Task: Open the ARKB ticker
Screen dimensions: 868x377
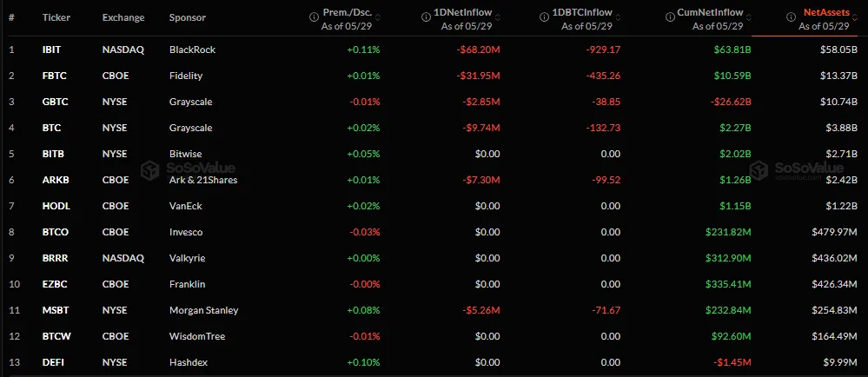Action: coord(55,180)
